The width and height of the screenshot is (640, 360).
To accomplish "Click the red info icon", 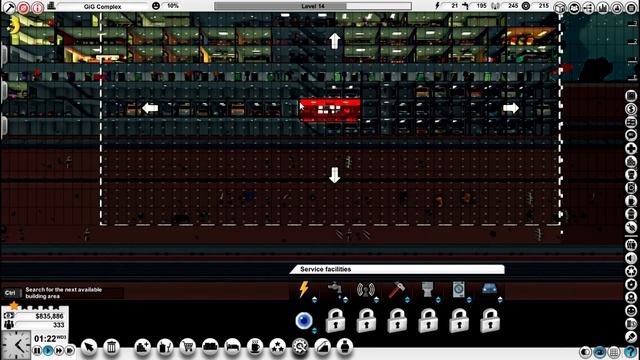I will 38,7.
